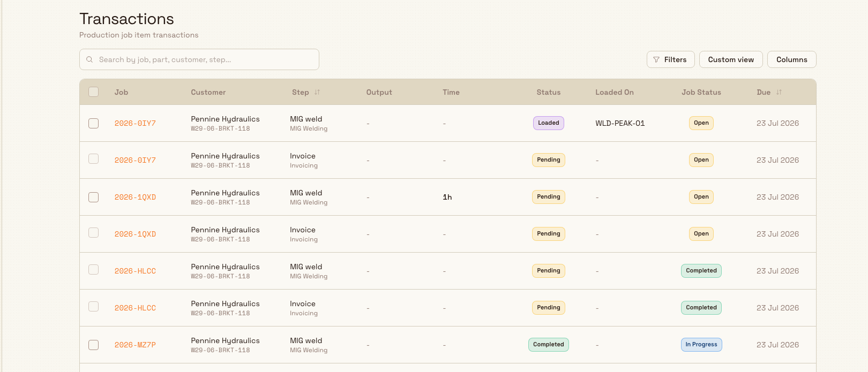Viewport: 868px width, 372px height.
Task: Click Pennine Hydraulics in 2026-MZ7P row
Action: click(225, 340)
